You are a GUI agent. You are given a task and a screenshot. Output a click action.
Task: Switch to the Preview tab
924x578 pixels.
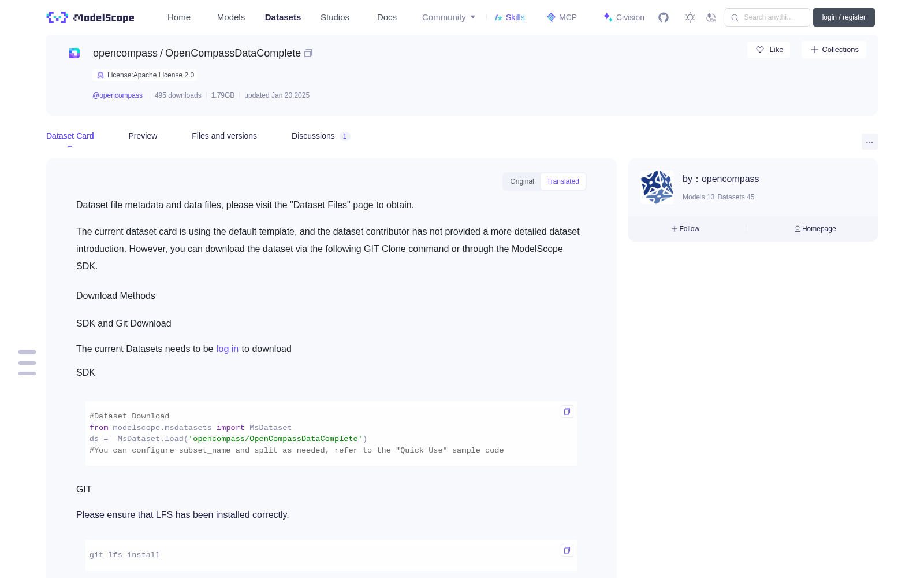(143, 136)
